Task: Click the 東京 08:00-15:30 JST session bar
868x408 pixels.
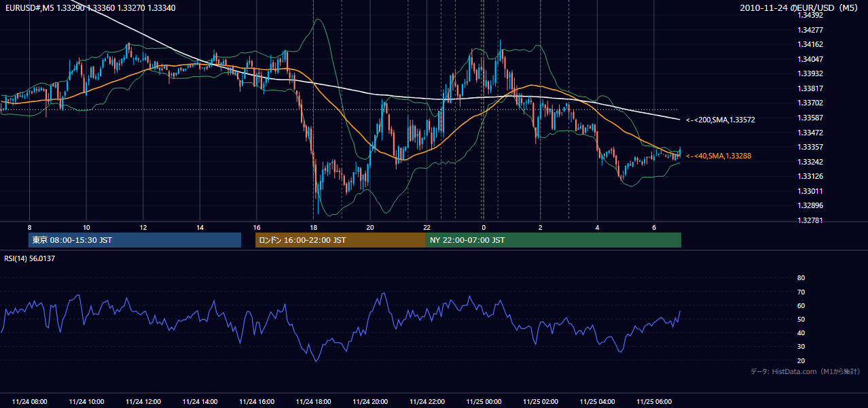Action: [135, 240]
